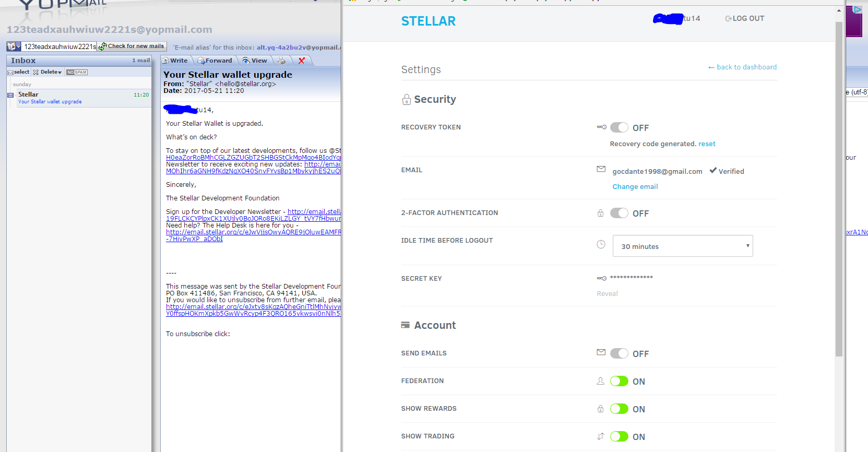Click the Verified checkmark icon

(x=713, y=170)
